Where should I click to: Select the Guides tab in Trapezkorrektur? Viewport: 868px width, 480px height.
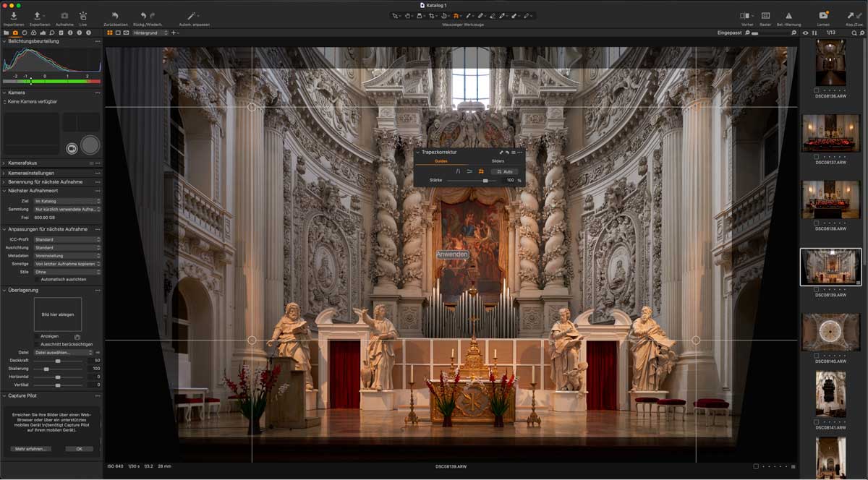pos(441,161)
